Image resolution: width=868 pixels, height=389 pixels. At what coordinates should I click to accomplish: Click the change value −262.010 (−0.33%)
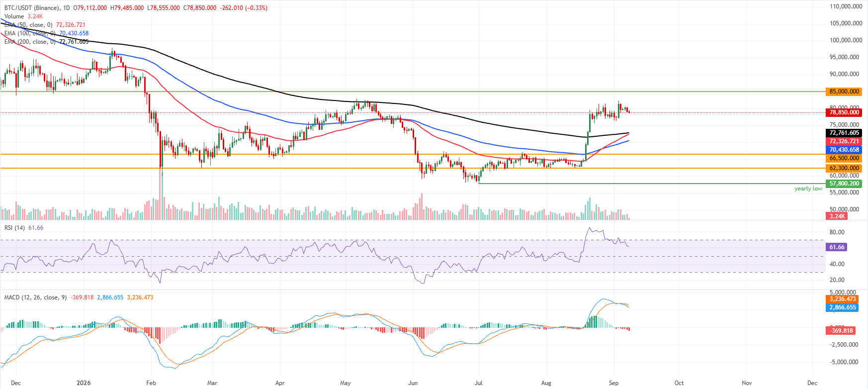tap(244, 8)
